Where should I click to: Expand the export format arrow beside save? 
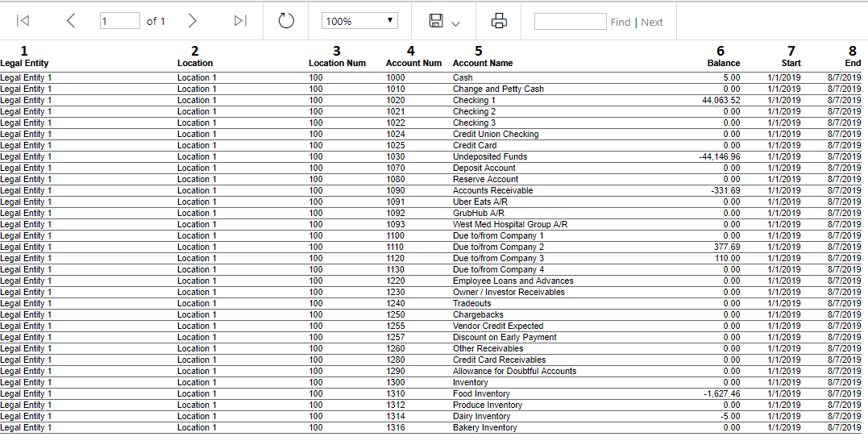pyautogui.click(x=455, y=23)
